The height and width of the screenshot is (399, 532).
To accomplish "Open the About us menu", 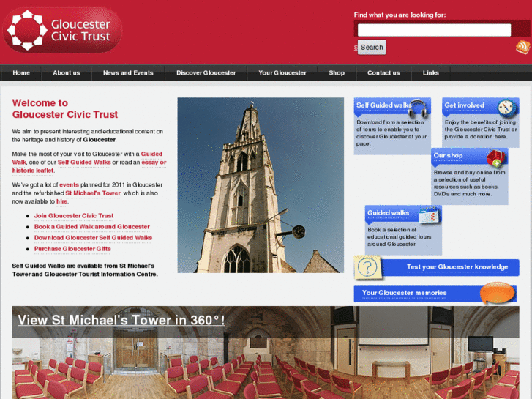I will click(x=67, y=72).
